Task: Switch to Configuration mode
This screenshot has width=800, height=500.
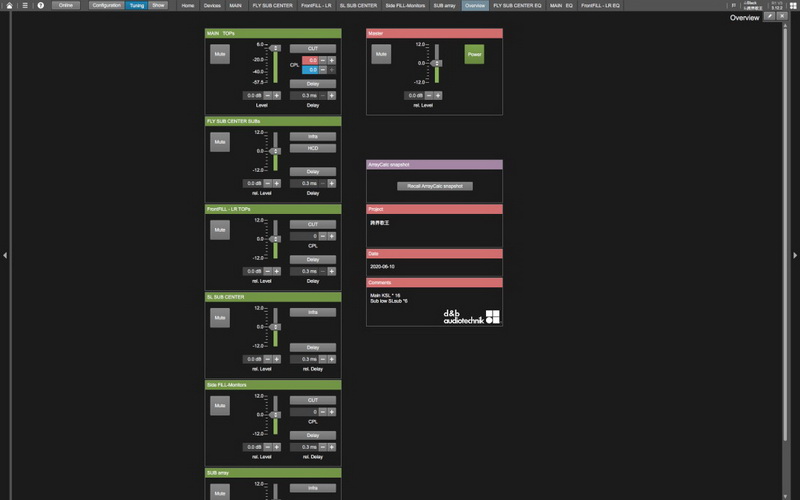Action: pos(105,5)
